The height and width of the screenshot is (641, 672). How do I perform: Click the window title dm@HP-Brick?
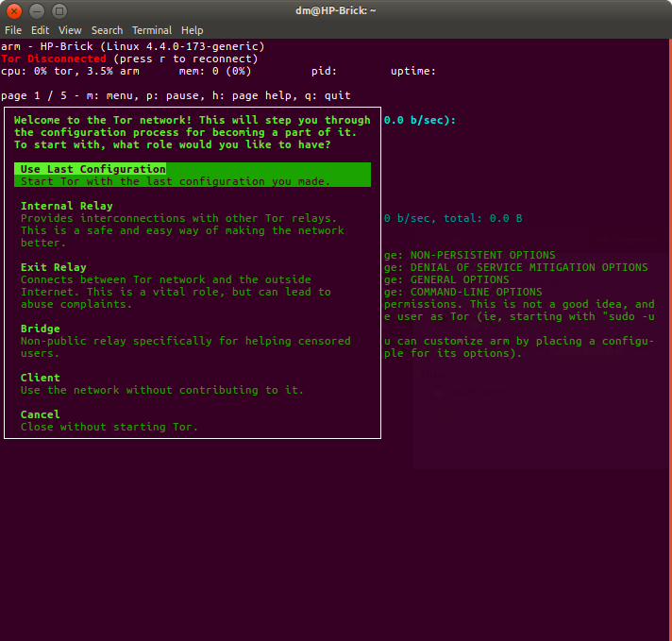click(336, 10)
